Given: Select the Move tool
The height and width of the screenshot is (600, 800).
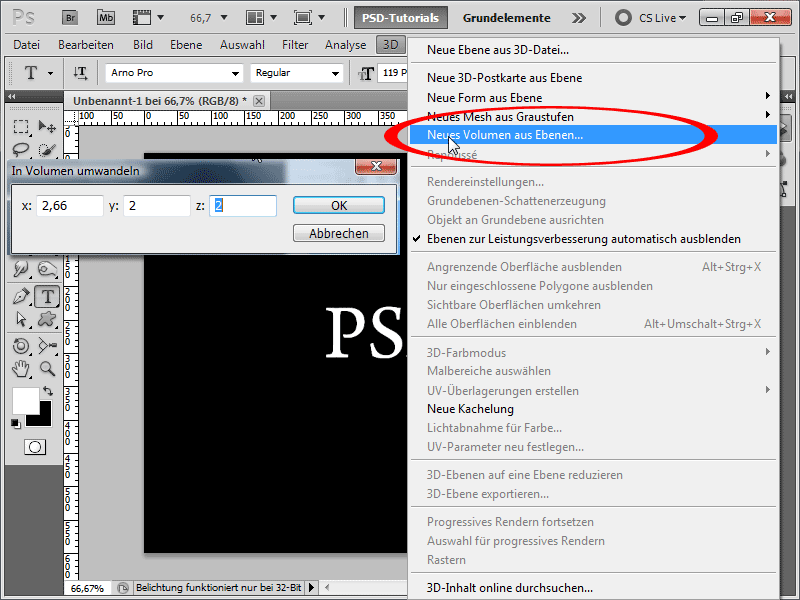Looking at the screenshot, I should coord(47,126).
